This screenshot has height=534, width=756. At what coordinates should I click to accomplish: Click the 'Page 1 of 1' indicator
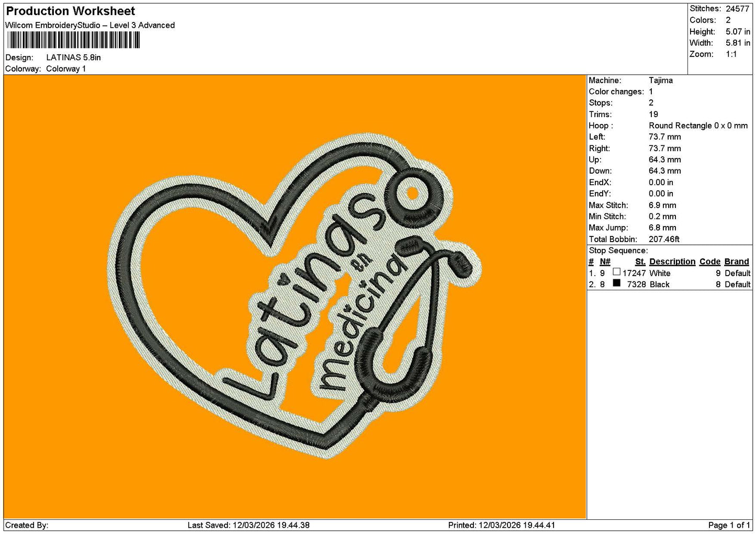(x=729, y=525)
